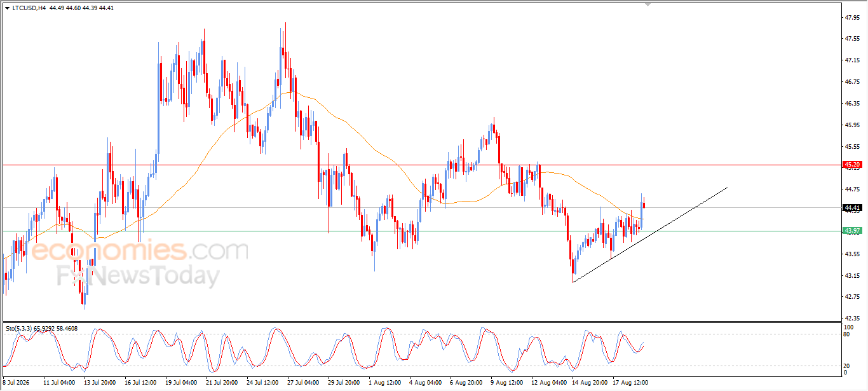Click the red 45.20 price level tag
The height and width of the screenshot is (391, 868).
pyautogui.click(x=851, y=164)
